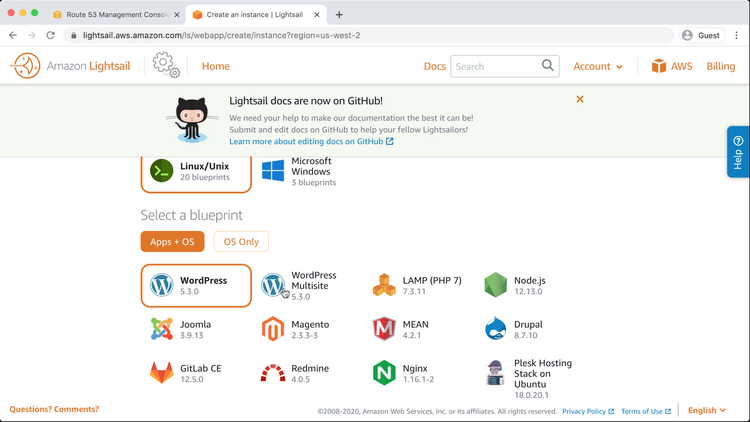Choose the Nginx blueprint icon
This screenshot has width=750, height=422.
pos(384,373)
